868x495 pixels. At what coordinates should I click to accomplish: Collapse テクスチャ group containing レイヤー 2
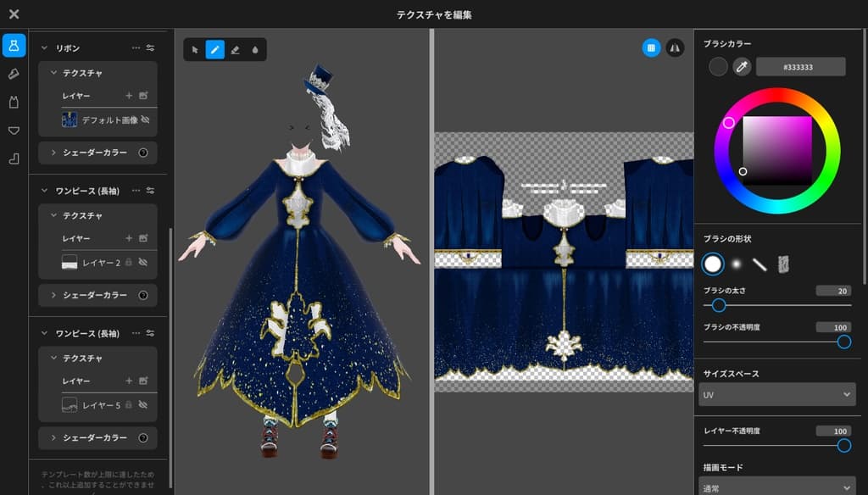(x=53, y=214)
